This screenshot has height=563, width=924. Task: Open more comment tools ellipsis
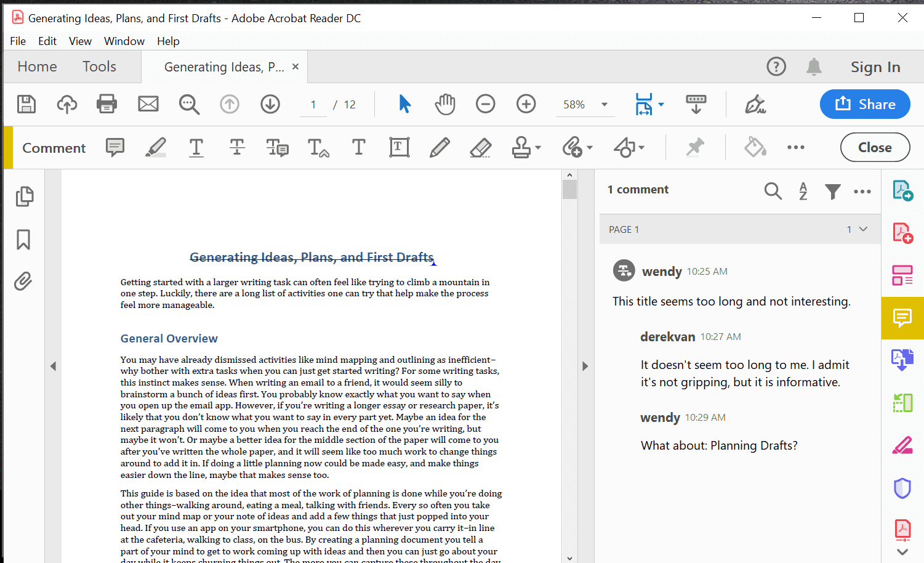pos(796,147)
